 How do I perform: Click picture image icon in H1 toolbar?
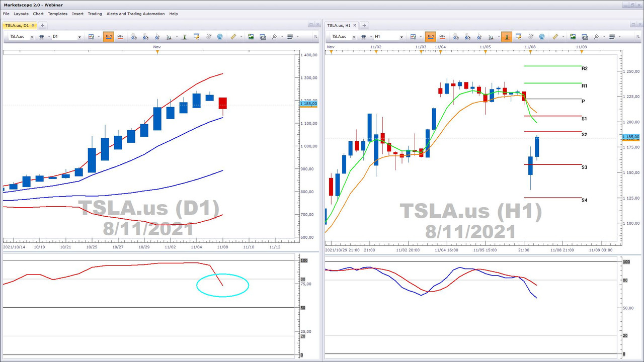tap(572, 37)
